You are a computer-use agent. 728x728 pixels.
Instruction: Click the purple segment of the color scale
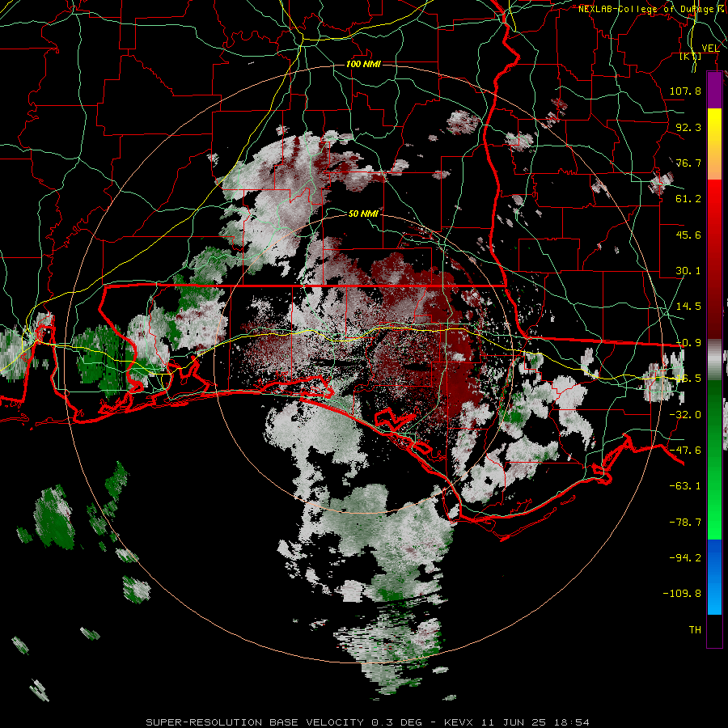point(714,90)
